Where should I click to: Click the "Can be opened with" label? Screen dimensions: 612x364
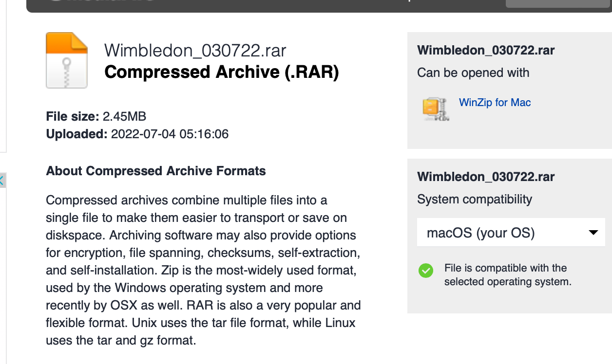[473, 73]
